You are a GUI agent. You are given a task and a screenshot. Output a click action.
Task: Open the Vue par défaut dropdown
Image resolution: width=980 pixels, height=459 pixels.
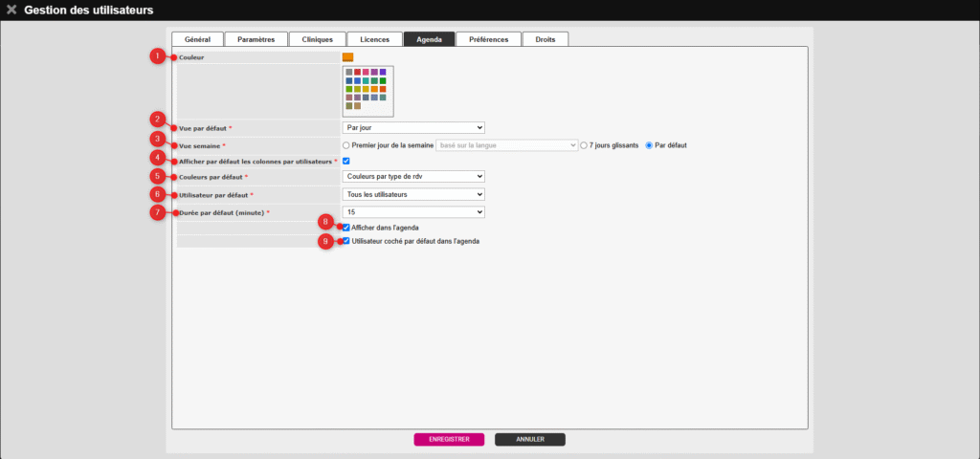(x=413, y=127)
